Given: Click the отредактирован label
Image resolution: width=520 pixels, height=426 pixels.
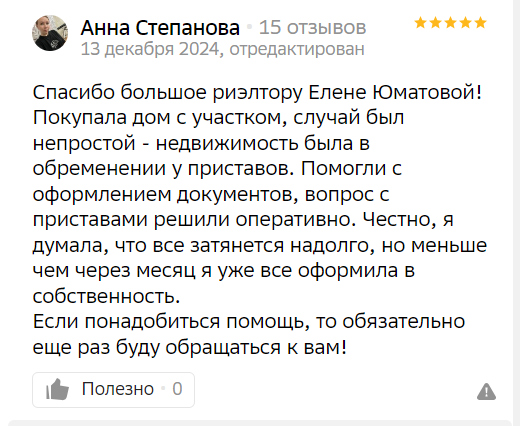Looking at the screenshot, I should tap(297, 49).
